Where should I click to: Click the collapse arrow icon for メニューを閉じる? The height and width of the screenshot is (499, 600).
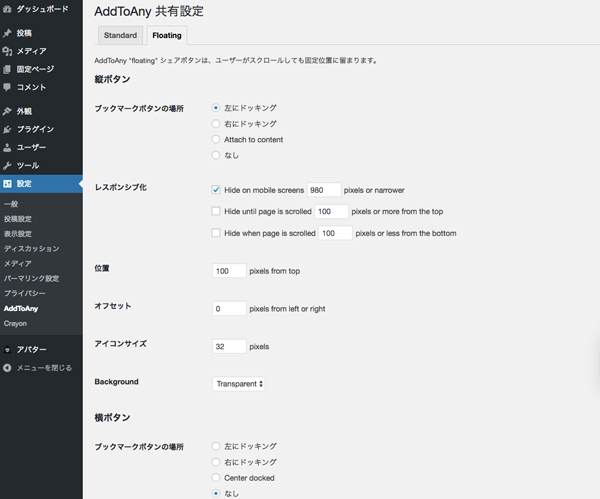(7, 368)
